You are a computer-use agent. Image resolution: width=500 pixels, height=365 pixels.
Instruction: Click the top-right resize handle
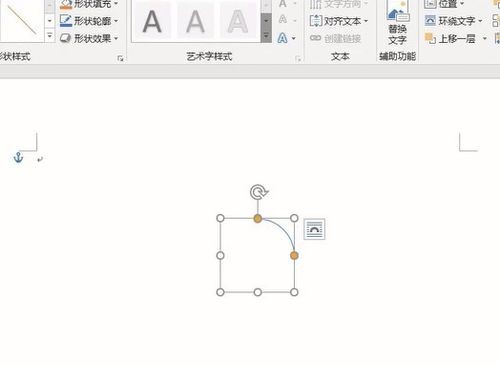coord(294,218)
